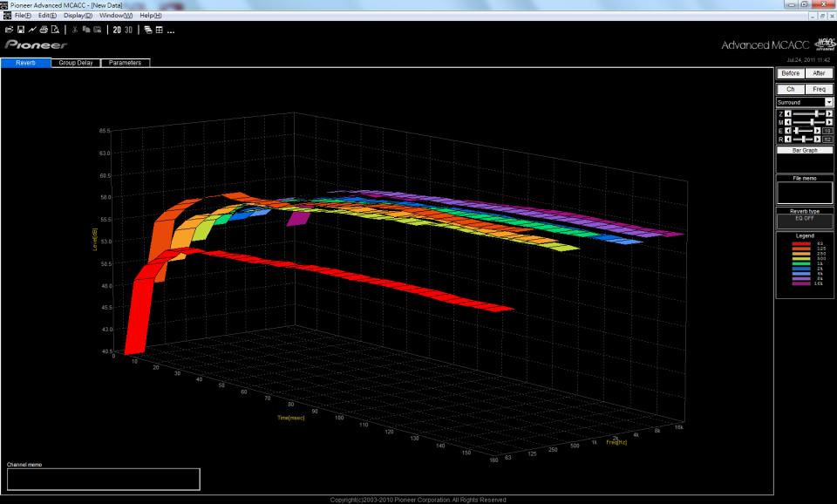Image resolution: width=837 pixels, height=504 pixels.
Task: Toggle the After measurement view
Action: (819, 73)
